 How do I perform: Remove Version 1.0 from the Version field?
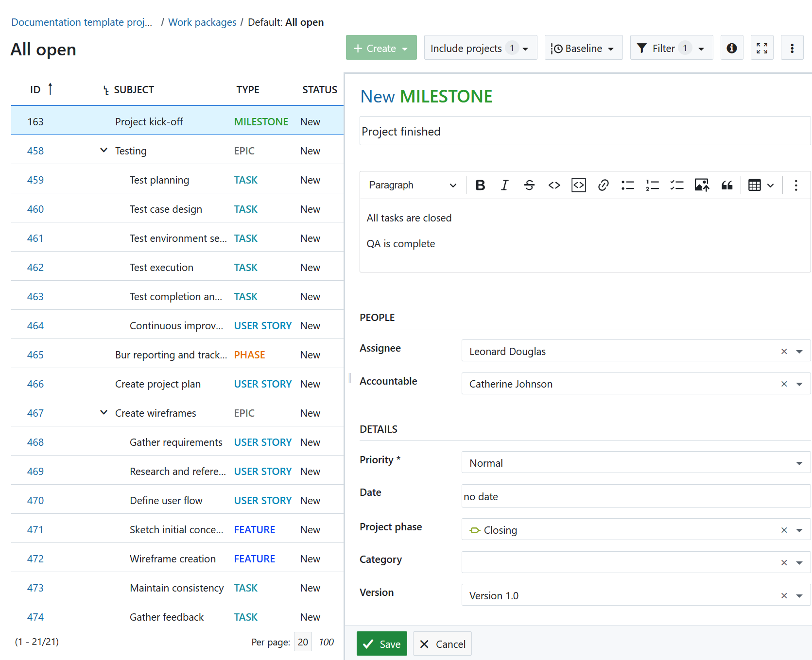(x=784, y=595)
